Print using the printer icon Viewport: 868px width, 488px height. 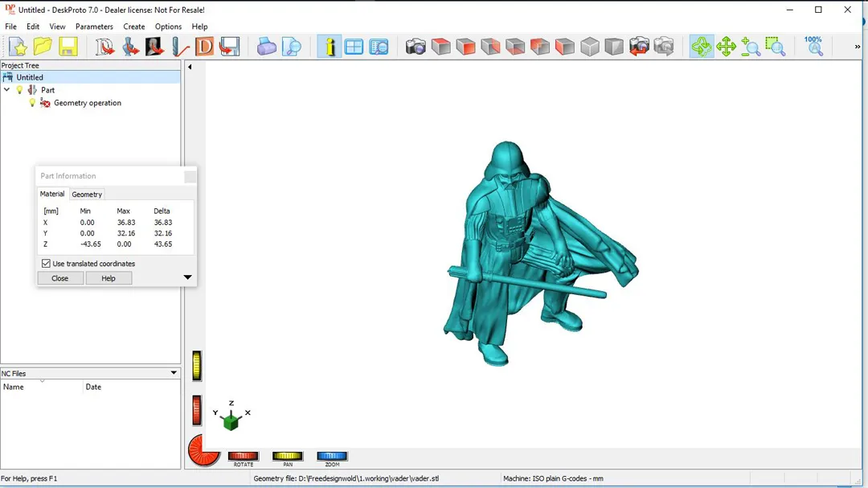click(266, 47)
